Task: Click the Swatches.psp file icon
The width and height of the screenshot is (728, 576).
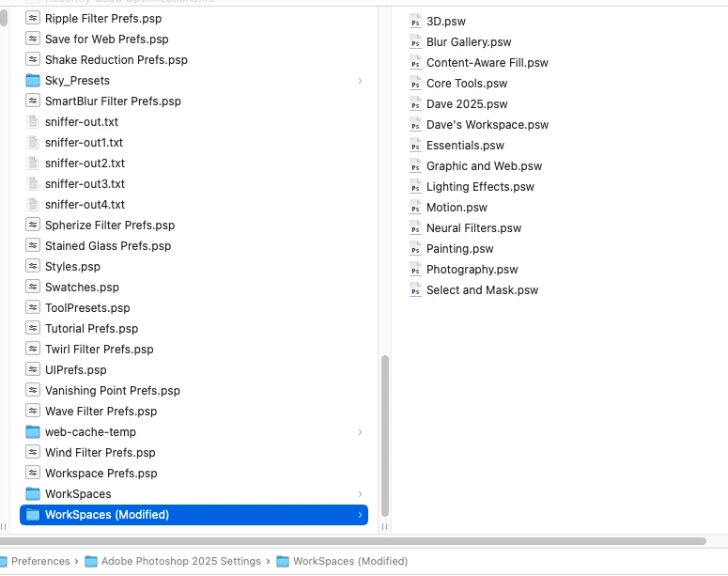Action: pos(33,288)
